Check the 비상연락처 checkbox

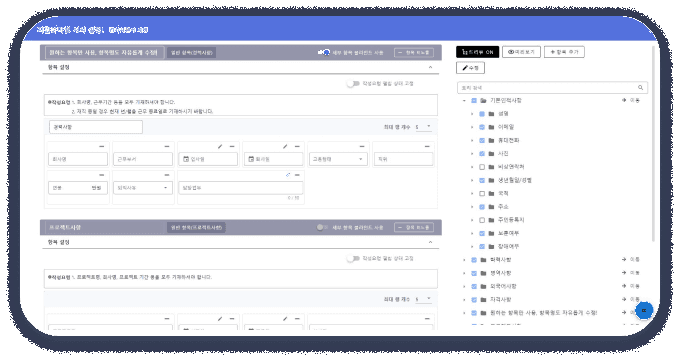482,167
